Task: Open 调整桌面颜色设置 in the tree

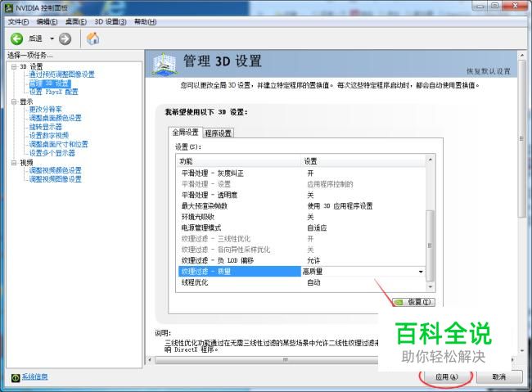Action: [56, 118]
